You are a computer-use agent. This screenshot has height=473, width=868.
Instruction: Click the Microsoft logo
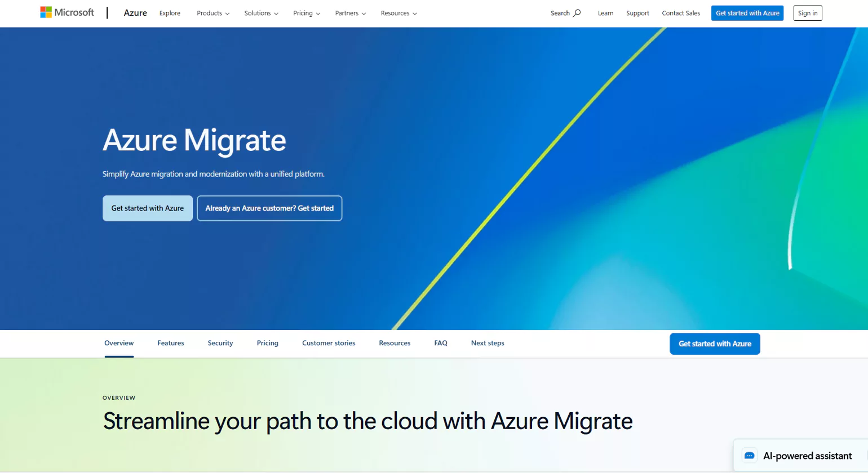point(67,12)
